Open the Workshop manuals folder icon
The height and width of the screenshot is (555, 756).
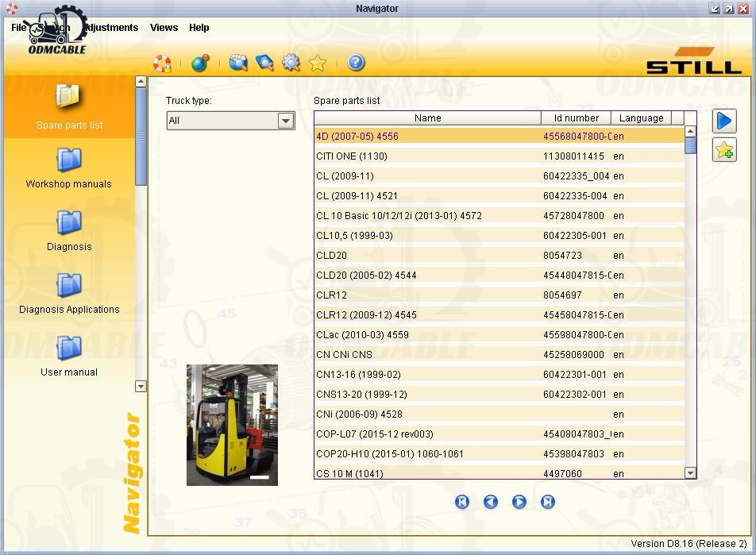(x=69, y=160)
